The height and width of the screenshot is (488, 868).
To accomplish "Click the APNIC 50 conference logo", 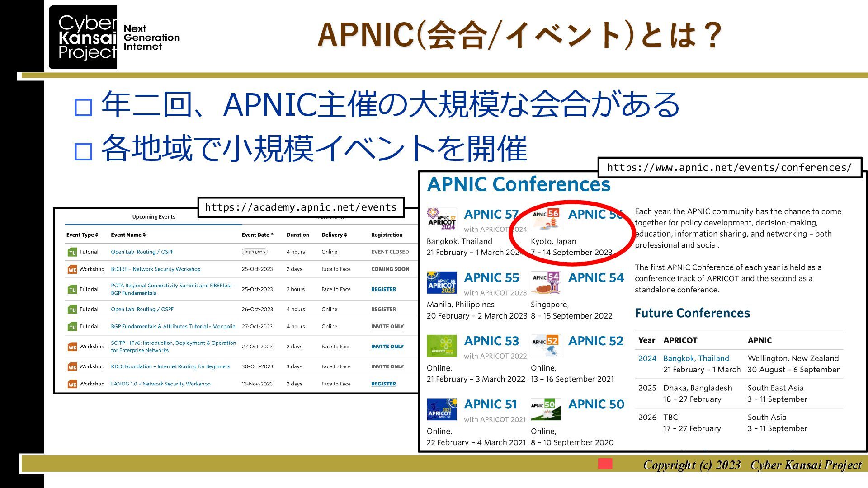I will coord(546,409).
